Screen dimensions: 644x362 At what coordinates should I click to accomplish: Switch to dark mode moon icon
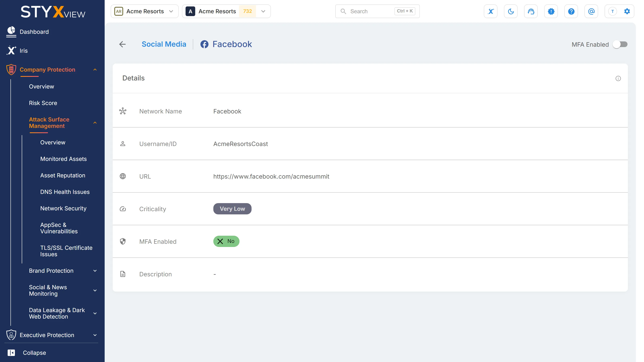point(511,11)
